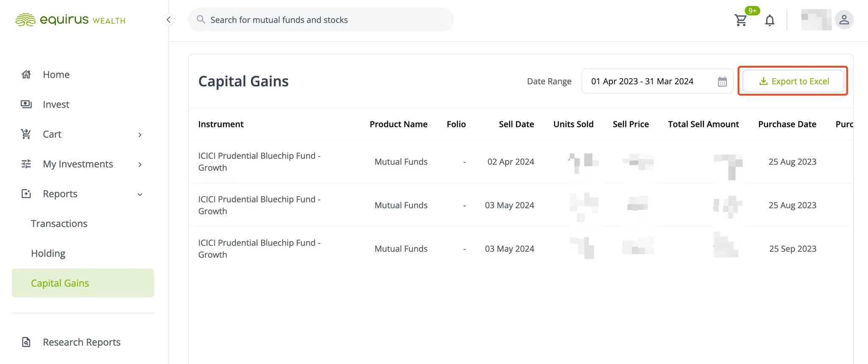Click the 25 Sep 2023 purchase date
868x364 pixels.
coord(793,249)
